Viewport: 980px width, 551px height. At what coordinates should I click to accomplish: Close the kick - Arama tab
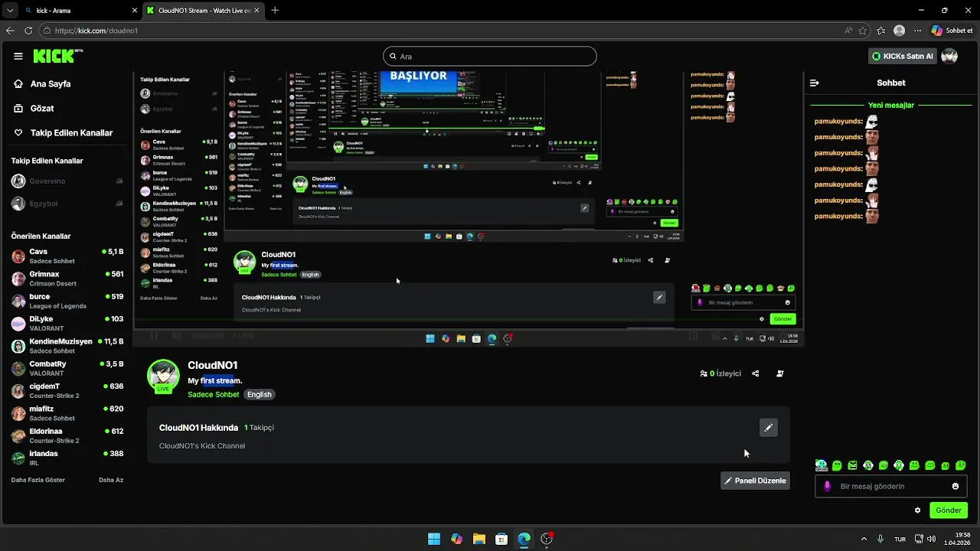(x=135, y=11)
